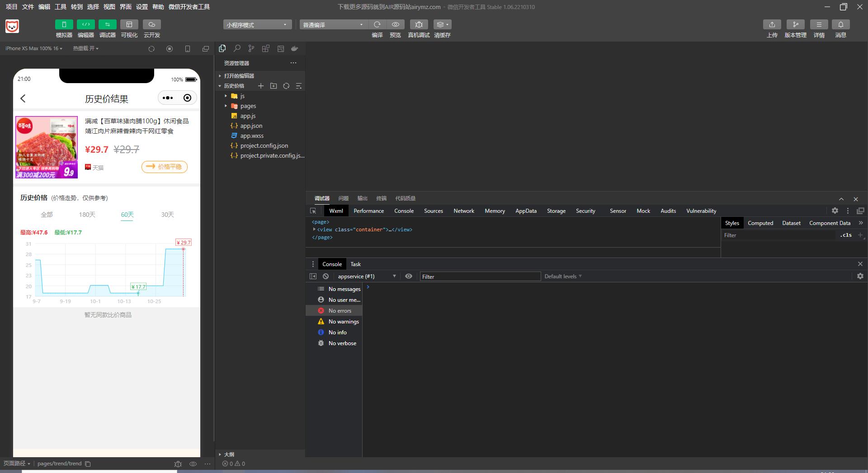Open the Mini Program mode (小程序模式) dropdown
The width and height of the screenshot is (868, 473).
[x=257, y=25]
